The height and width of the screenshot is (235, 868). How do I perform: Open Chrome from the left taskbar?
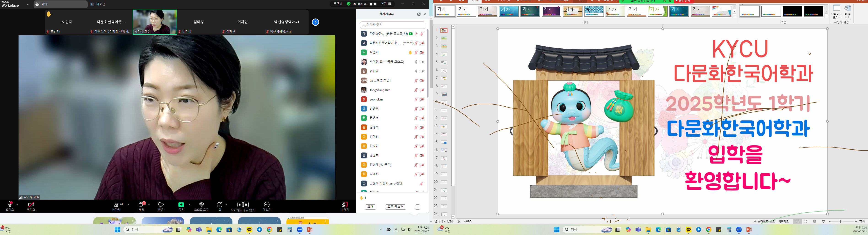[270, 230]
